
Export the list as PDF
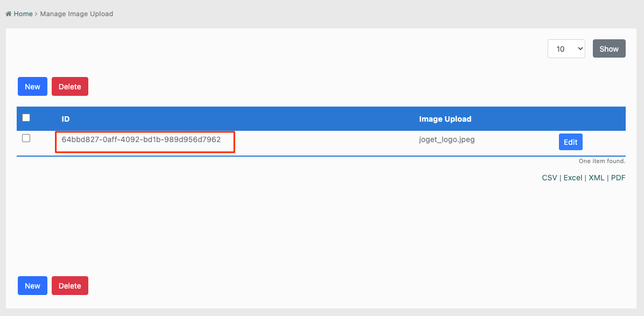[x=618, y=178]
